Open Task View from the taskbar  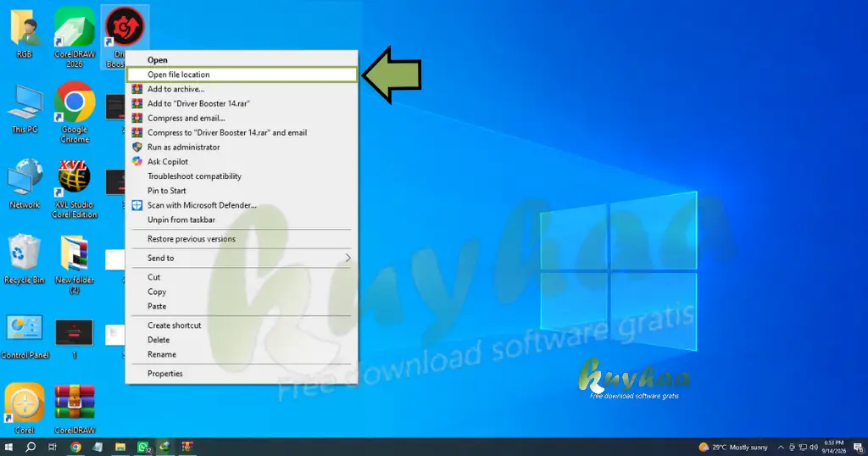[x=52, y=447]
